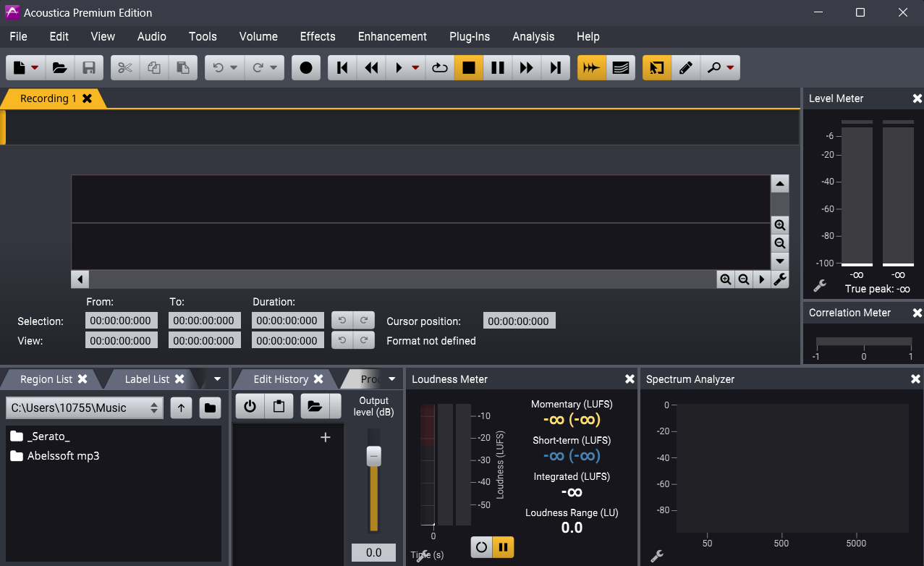Select the pencil edit tool
924x566 pixels.
pos(686,68)
